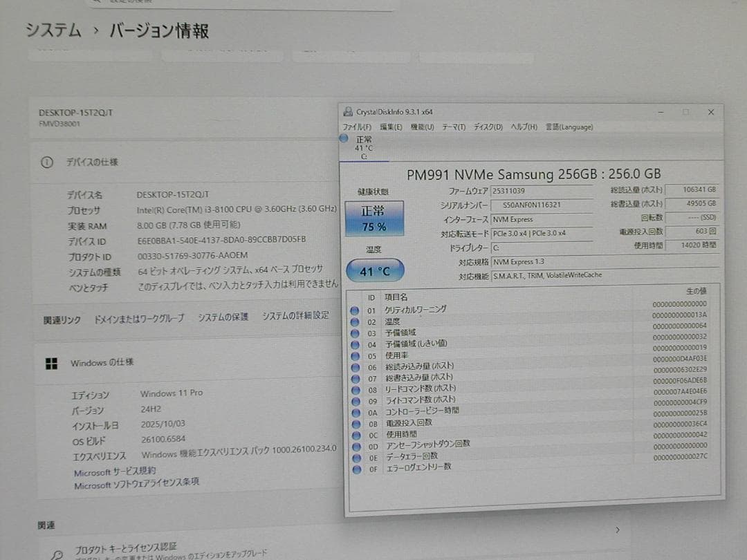The height and width of the screenshot is (560, 747).
Task: Click the key icon beside プロダクト キーとライセンス認証
Action: click(57, 553)
